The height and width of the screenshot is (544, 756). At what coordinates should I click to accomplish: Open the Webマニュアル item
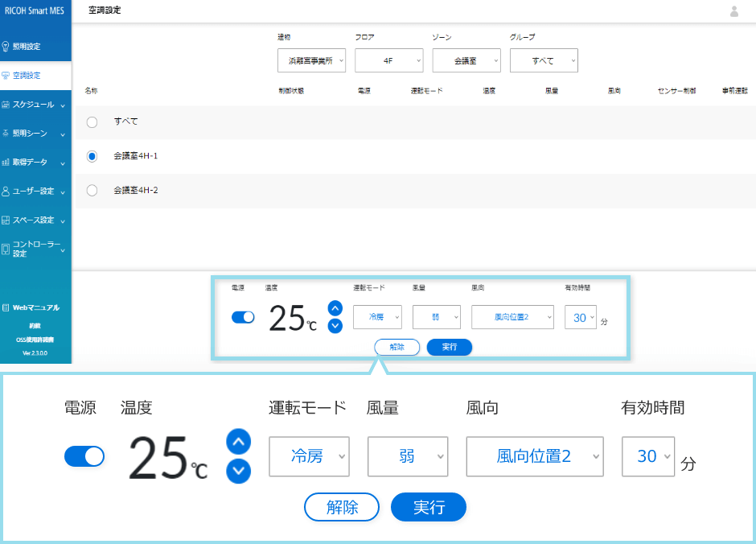35,307
